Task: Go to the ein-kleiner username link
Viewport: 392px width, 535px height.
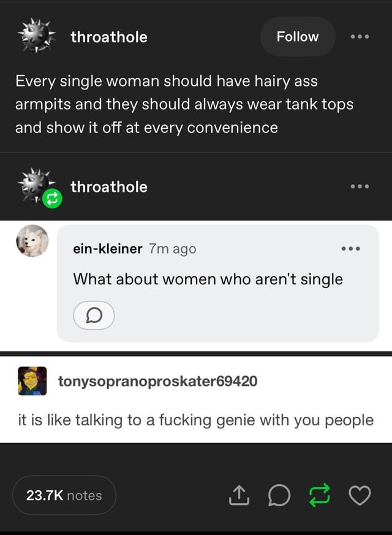Action: pos(108,248)
